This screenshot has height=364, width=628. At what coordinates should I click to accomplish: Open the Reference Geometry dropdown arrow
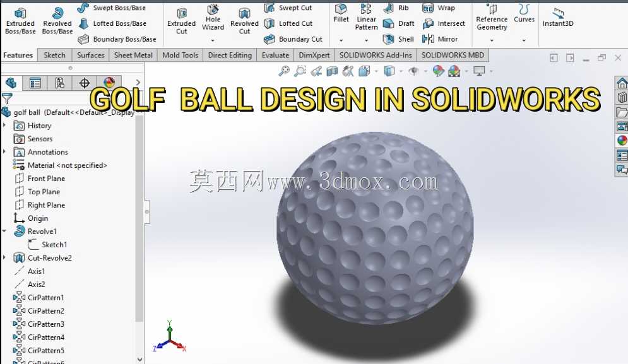(x=492, y=40)
